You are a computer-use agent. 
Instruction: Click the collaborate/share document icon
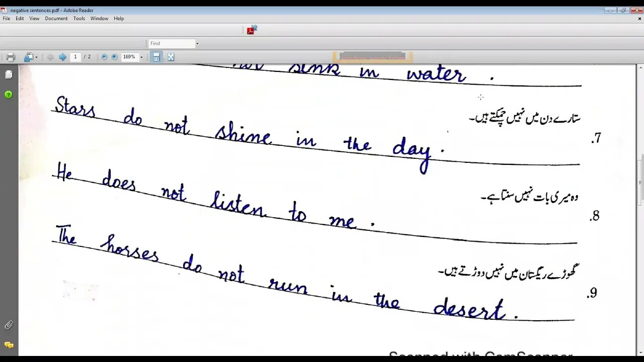(29, 57)
